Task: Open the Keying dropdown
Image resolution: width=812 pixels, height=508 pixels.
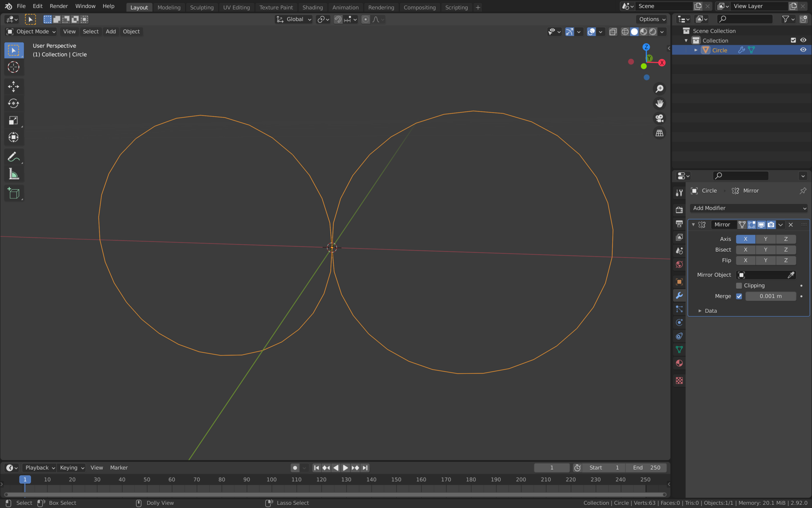Action: tap(72, 468)
